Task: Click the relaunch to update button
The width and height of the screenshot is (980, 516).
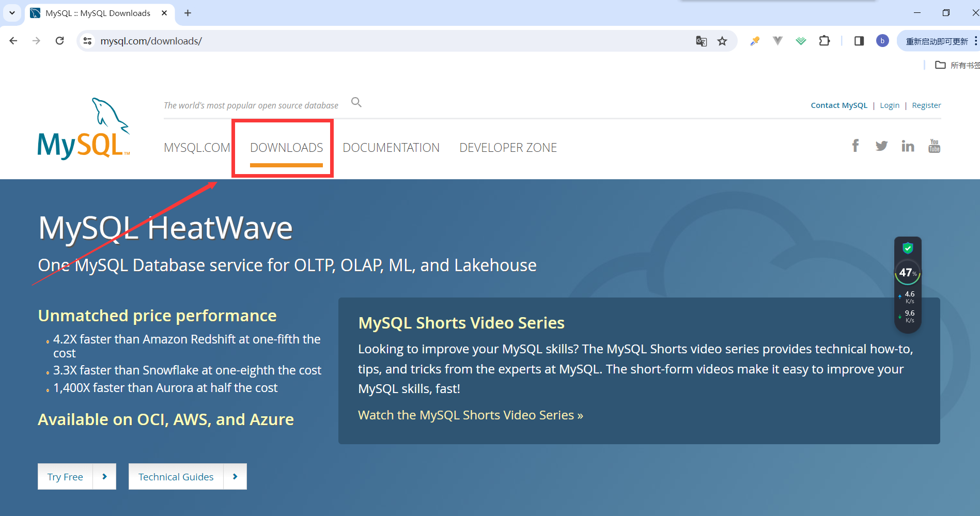Action: 937,41
